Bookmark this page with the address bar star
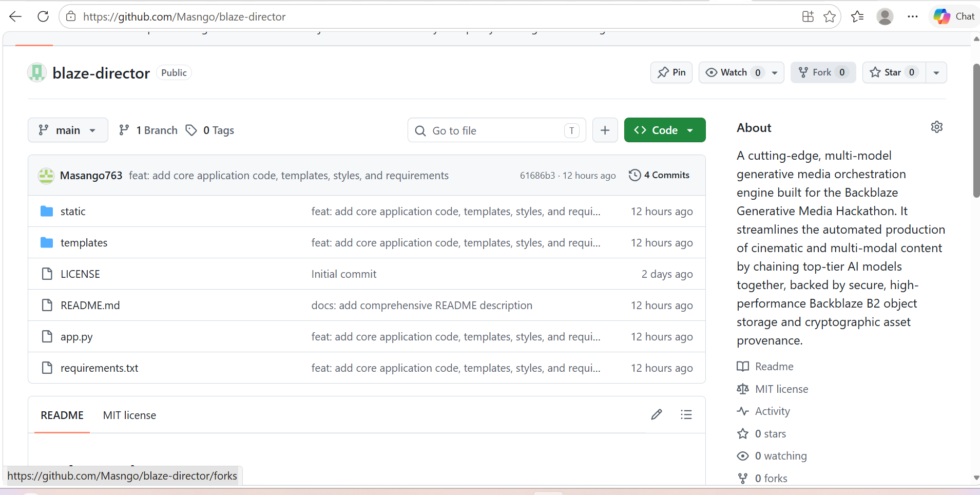Screen dimensions: 980x495 pyautogui.click(x=830, y=16)
